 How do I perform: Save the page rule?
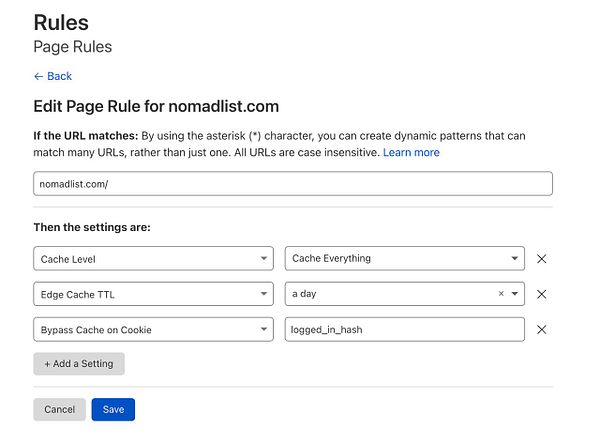pyautogui.click(x=113, y=409)
